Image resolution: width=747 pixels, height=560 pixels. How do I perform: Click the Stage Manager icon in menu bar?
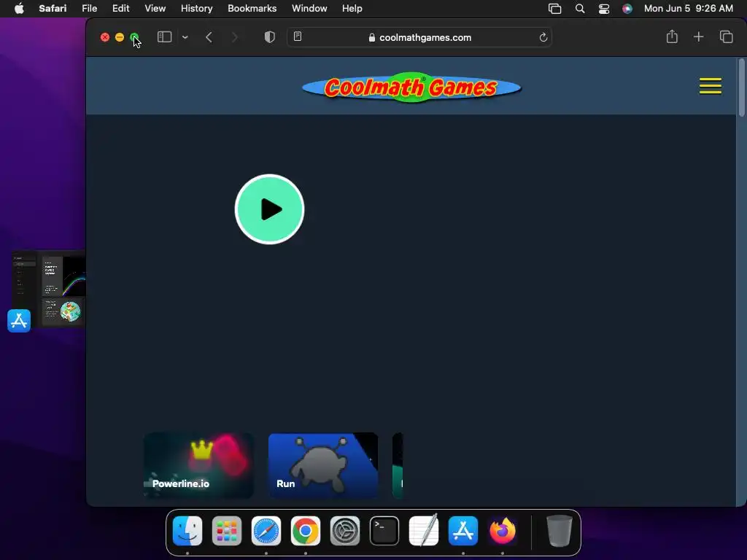554,9
